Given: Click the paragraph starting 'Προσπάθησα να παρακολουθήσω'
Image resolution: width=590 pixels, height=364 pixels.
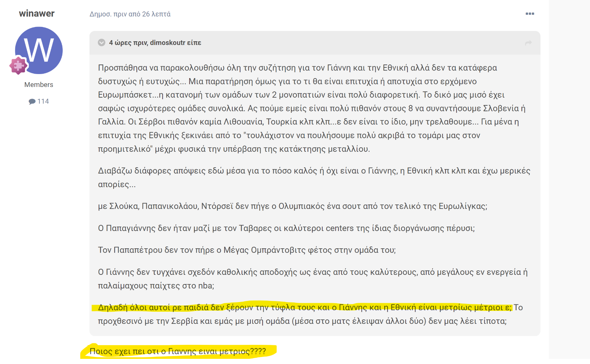Looking at the screenshot, I should (x=312, y=108).
